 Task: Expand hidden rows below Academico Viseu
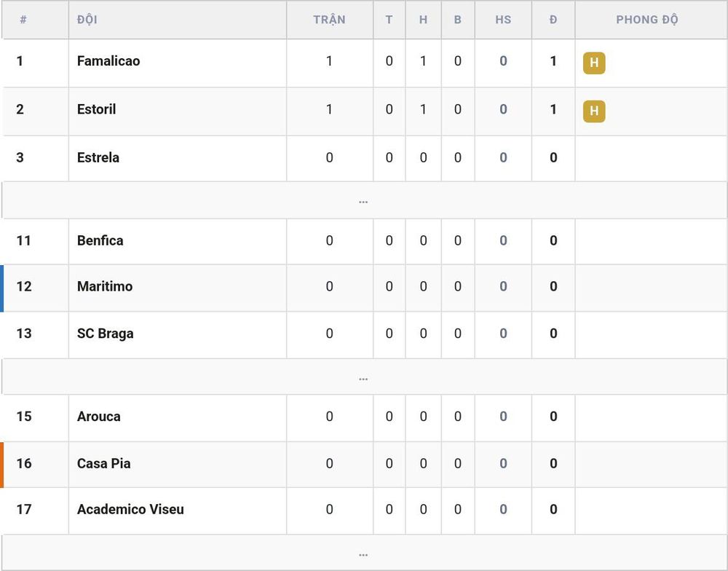[363, 553]
